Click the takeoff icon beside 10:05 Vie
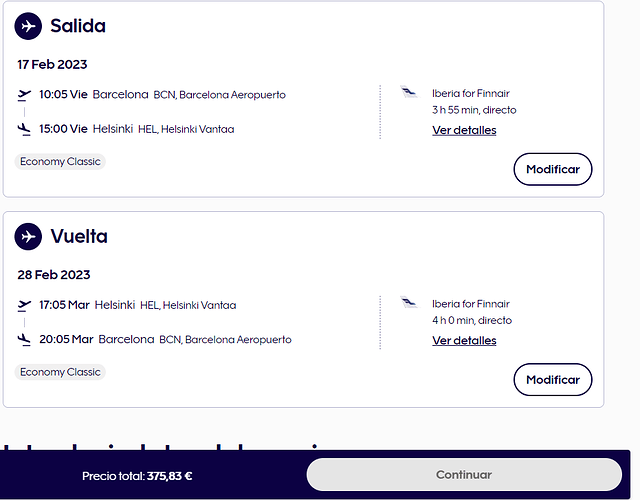The width and height of the screenshot is (640, 500). tap(24, 95)
